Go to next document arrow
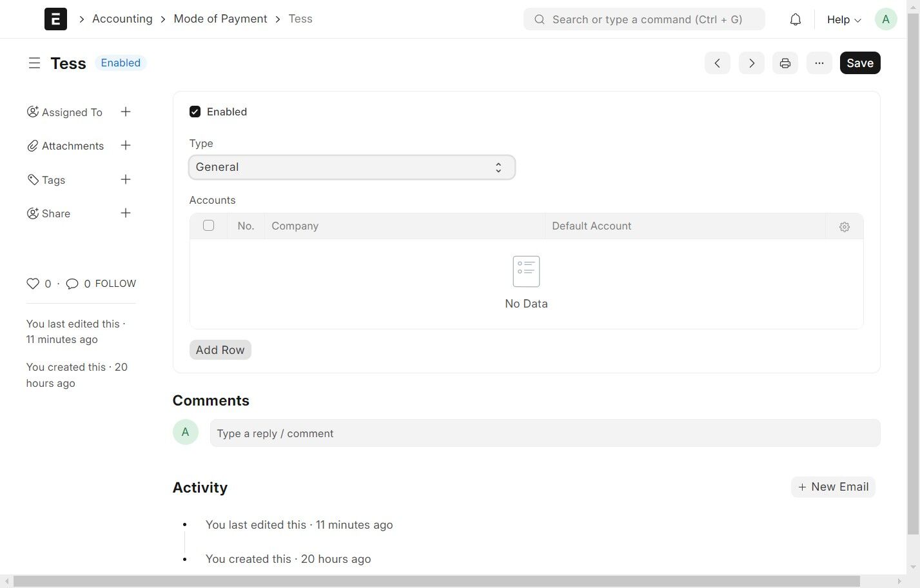Image resolution: width=920 pixels, height=588 pixels. tap(751, 63)
